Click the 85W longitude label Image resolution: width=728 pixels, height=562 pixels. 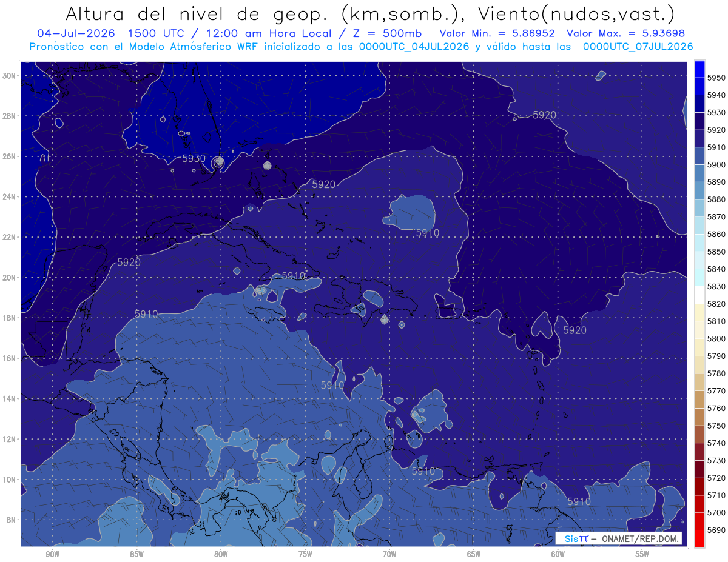coord(136,554)
